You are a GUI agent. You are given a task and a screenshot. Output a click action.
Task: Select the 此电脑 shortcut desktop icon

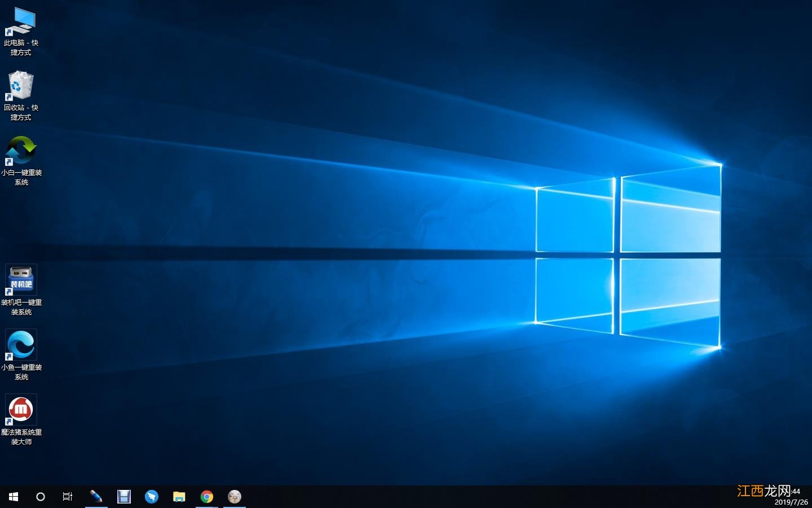[21, 32]
